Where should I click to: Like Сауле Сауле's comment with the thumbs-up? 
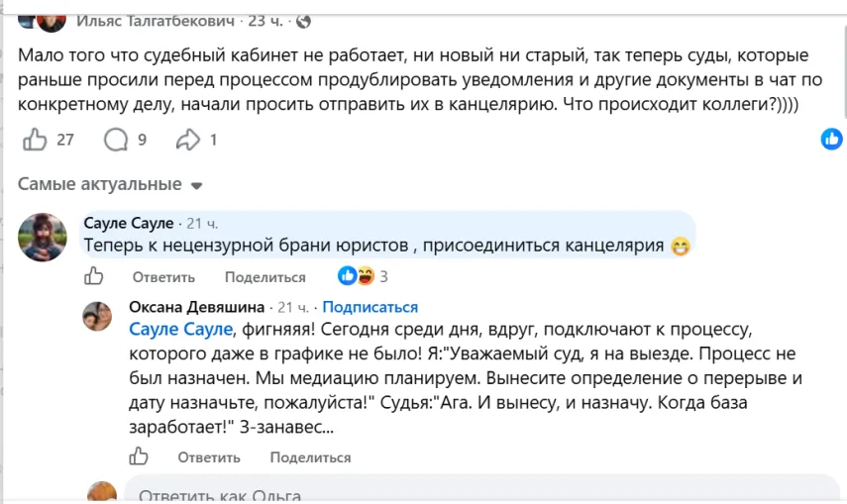pyautogui.click(x=94, y=276)
